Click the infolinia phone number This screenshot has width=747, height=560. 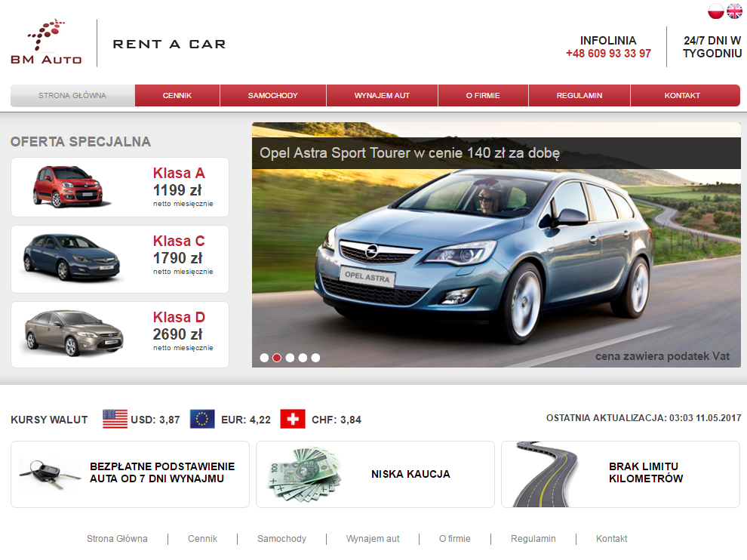pyautogui.click(x=608, y=54)
